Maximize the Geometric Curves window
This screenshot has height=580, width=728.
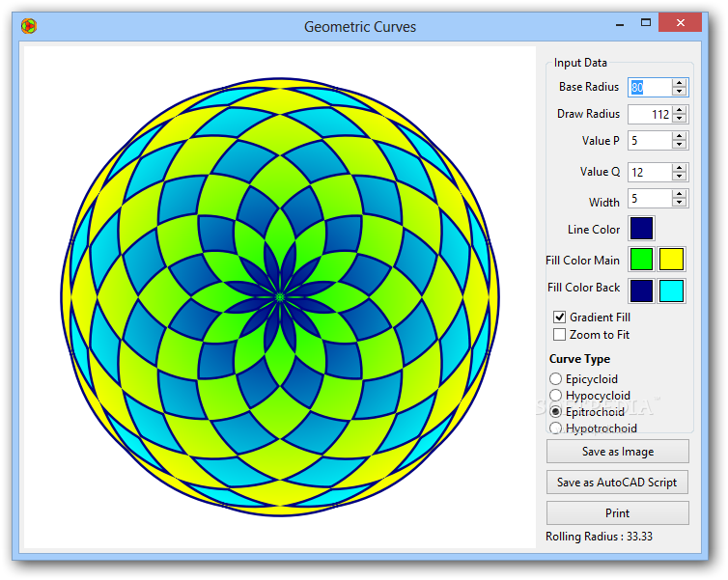point(646,23)
